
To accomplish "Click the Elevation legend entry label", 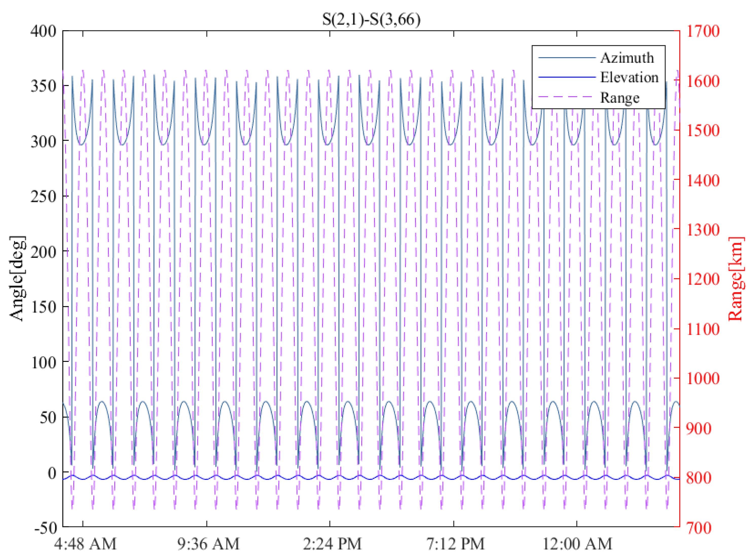I will click(x=629, y=78).
